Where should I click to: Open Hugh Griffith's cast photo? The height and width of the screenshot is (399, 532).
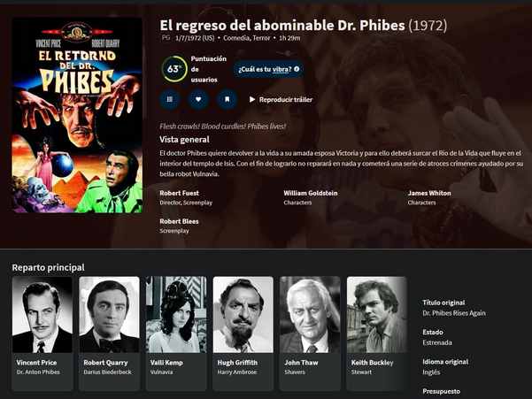[x=243, y=315]
